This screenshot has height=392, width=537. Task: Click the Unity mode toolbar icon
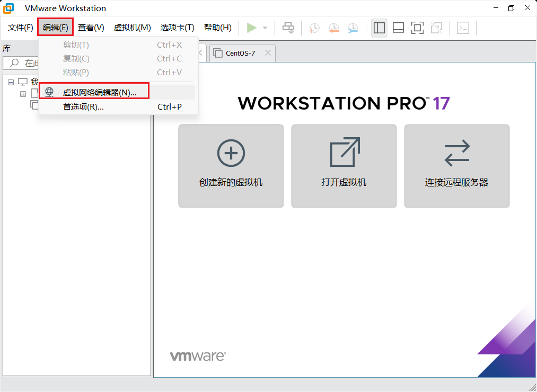point(437,28)
